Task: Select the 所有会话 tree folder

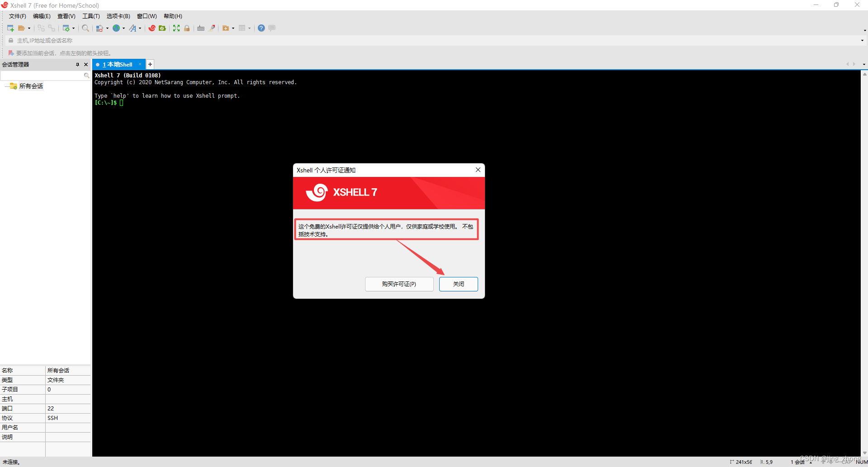Action: tap(31, 86)
